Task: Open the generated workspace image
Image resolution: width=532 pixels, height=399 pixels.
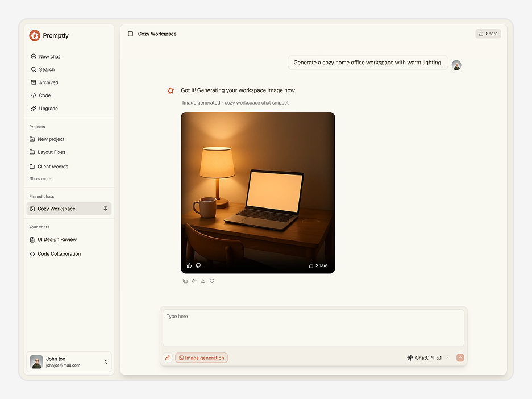Action: [x=258, y=193]
